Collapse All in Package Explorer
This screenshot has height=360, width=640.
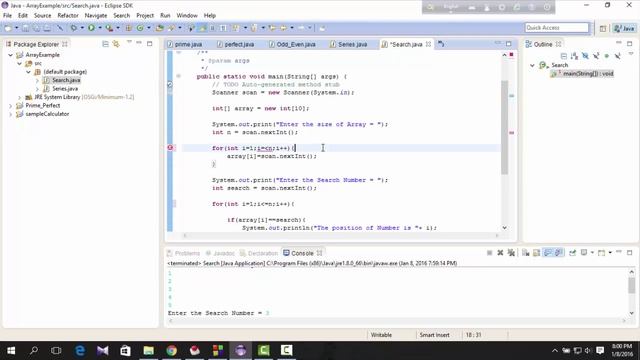click(105, 44)
